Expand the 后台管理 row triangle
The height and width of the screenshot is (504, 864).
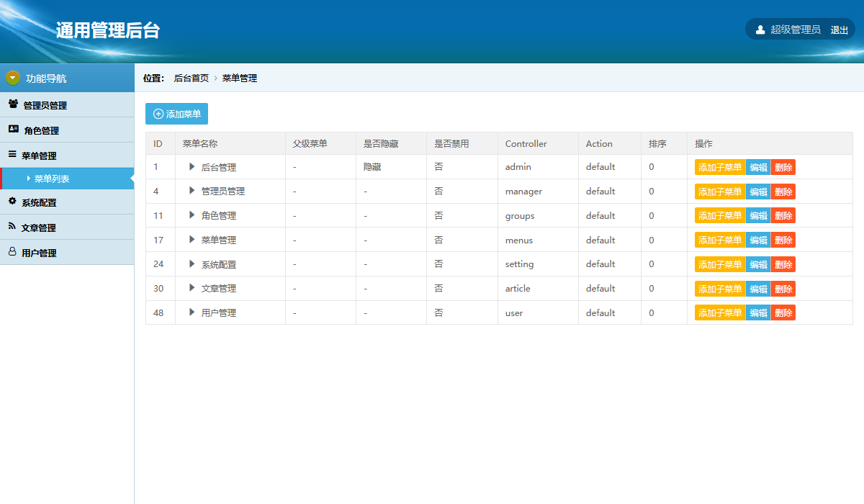192,166
